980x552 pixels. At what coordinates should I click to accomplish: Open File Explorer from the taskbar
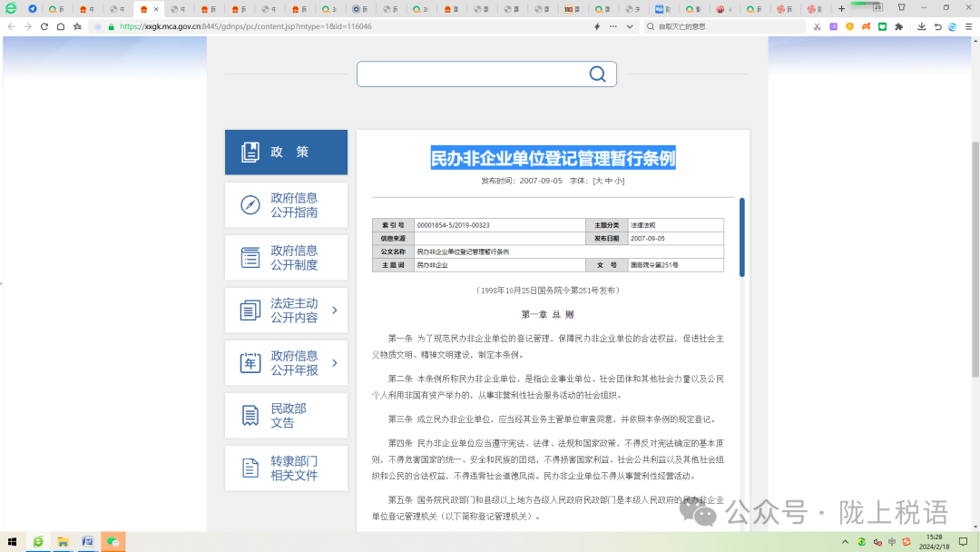tap(63, 542)
